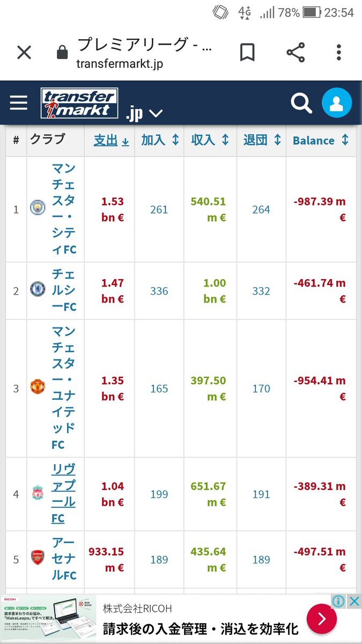Sort table by 支出 column
Viewport: 362px width, 644px height.
[111, 140]
